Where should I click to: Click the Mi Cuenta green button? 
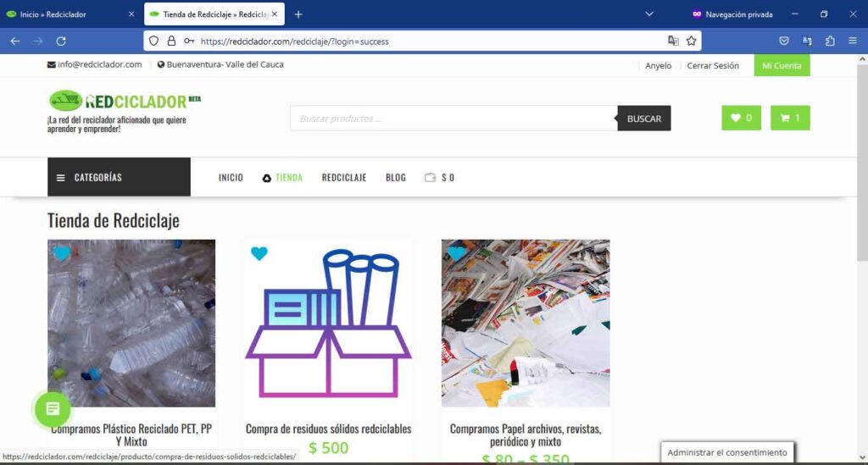tap(781, 65)
